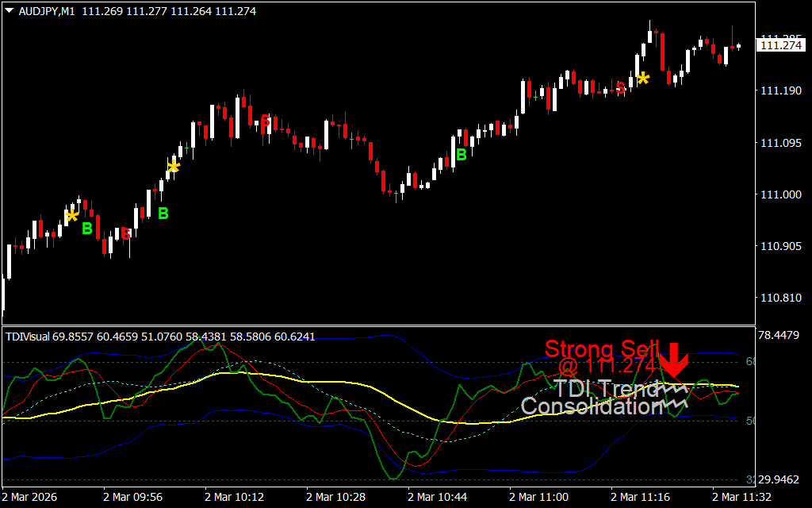Select the first green B buy marker
812x508 pixels.
(x=87, y=229)
